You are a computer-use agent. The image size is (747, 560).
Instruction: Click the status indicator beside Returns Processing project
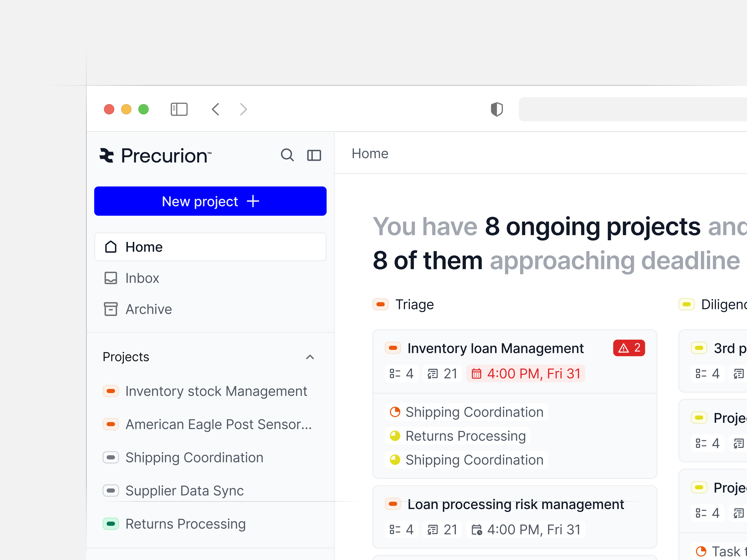111,524
